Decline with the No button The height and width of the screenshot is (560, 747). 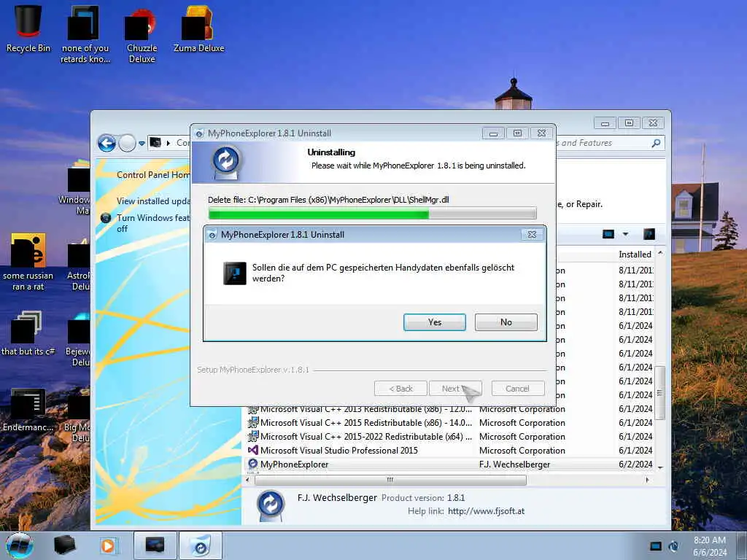pos(506,322)
